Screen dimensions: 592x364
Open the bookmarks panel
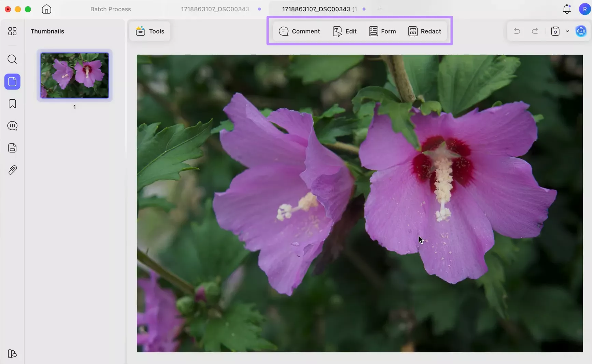point(12,104)
